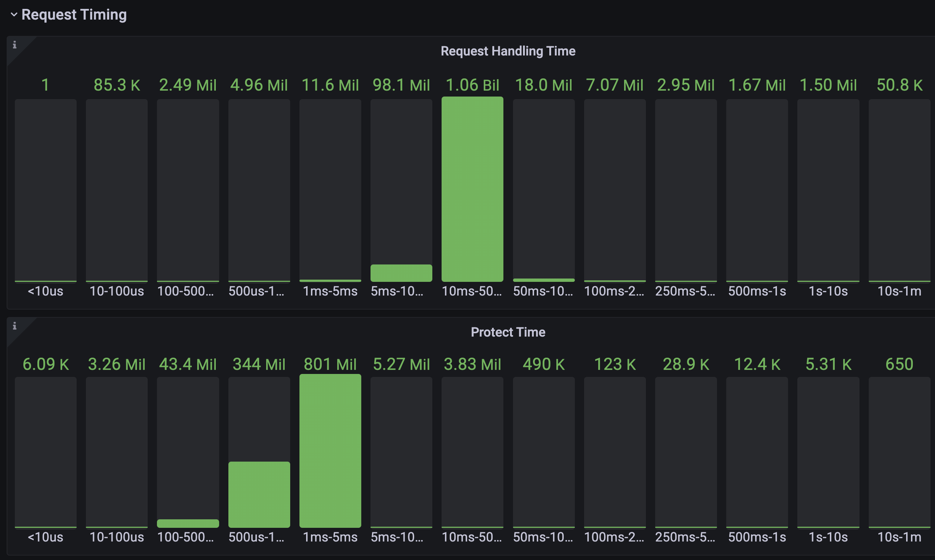
Task: Click the 10-100us axis label
Action: [117, 291]
